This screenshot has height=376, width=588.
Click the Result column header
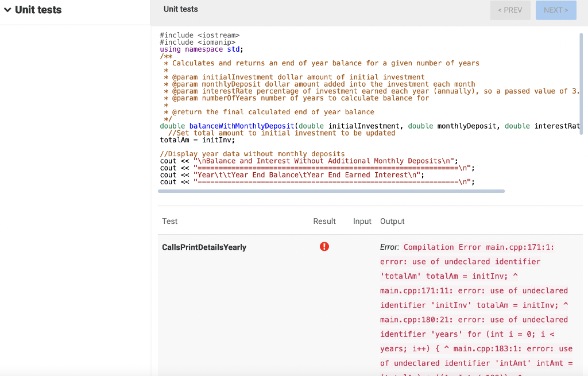[x=324, y=221]
